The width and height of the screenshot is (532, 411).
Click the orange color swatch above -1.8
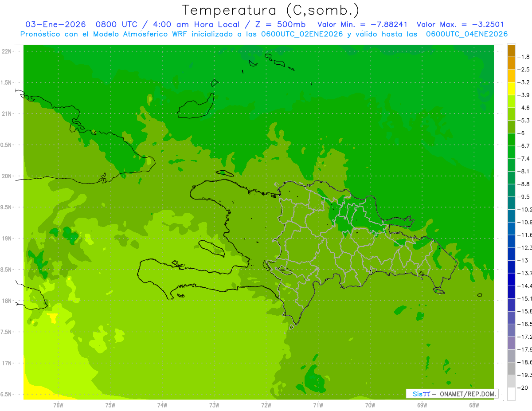[x=511, y=51]
